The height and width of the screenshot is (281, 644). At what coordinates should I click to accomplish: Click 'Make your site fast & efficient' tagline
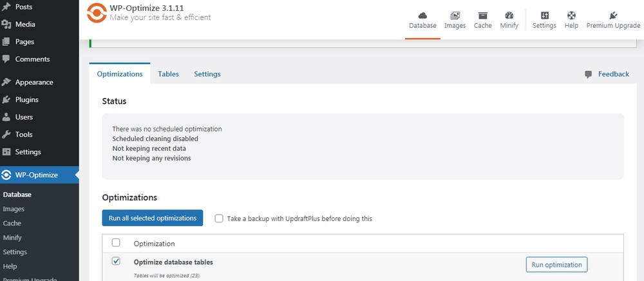pyautogui.click(x=160, y=17)
